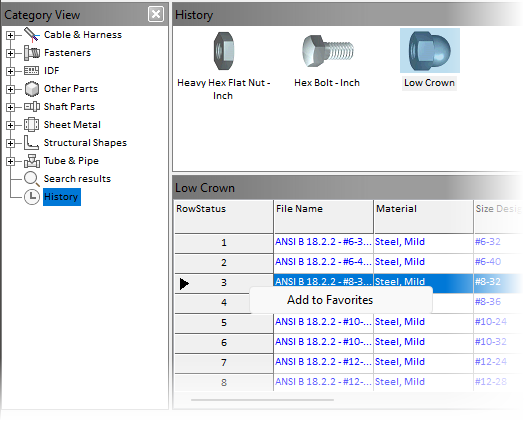Click the History clock icon
Viewport: 524px width, 421px height.
32,197
